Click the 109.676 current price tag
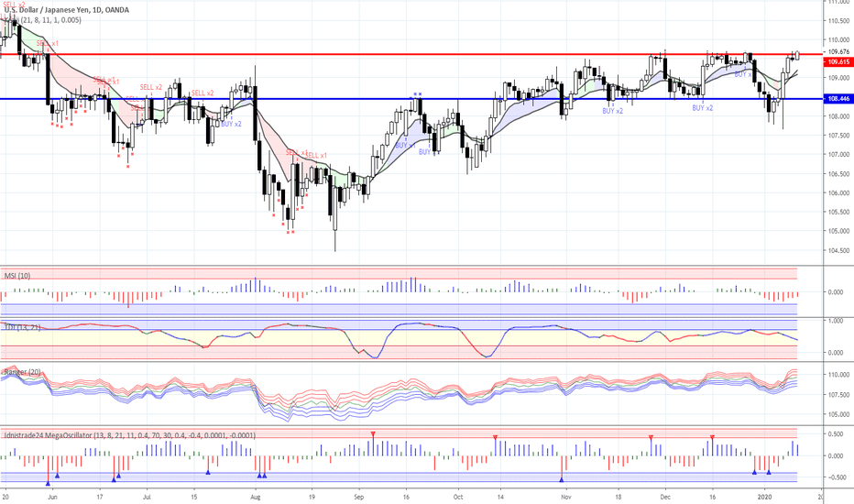The height and width of the screenshot is (504, 854). point(838,52)
